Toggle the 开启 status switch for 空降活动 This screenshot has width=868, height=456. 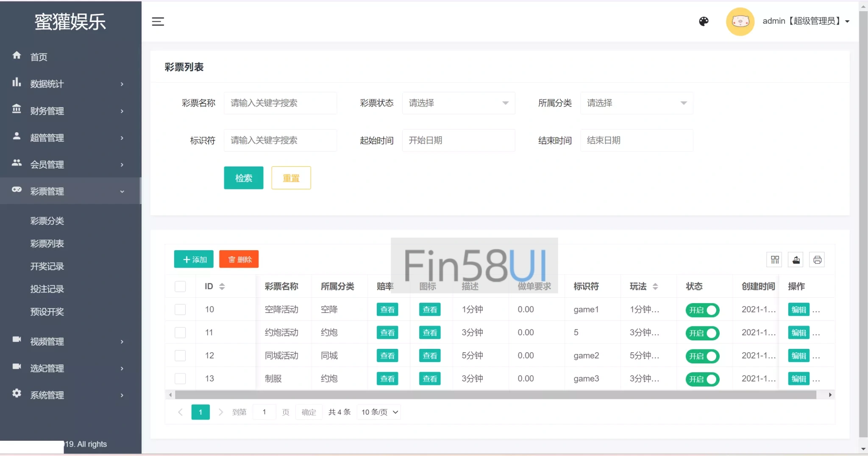[702, 310]
